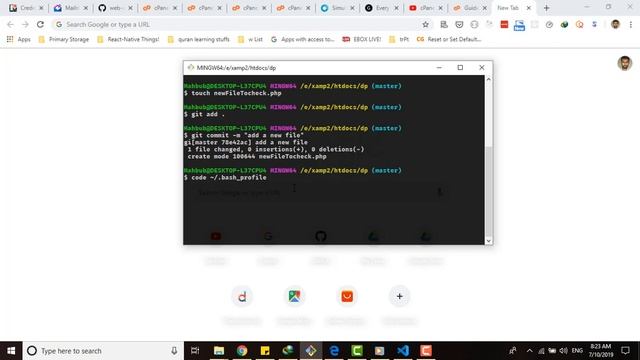Open Task View from the taskbar
The width and height of the screenshot is (640, 360).
(x=195, y=351)
